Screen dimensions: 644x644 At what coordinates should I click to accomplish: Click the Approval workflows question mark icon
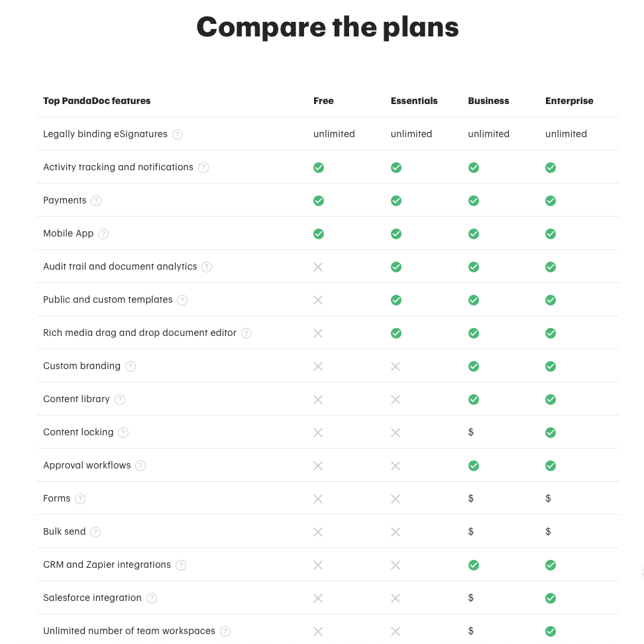point(140,465)
